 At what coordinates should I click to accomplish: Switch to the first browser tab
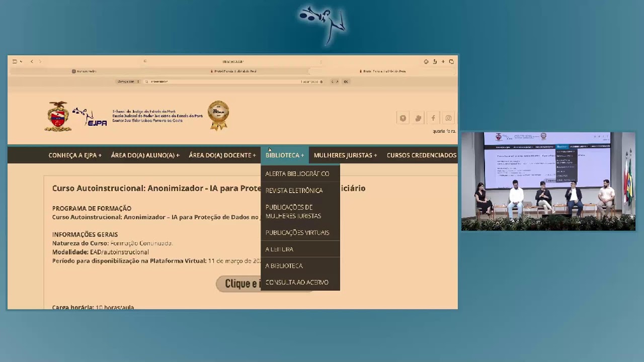click(84, 71)
